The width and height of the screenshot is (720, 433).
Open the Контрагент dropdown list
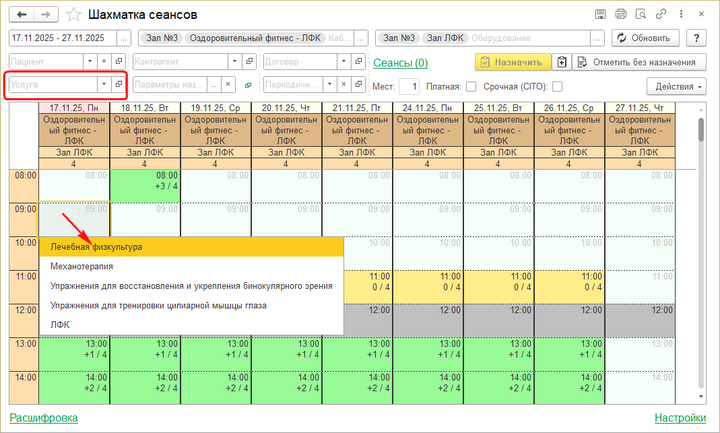tap(229, 61)
